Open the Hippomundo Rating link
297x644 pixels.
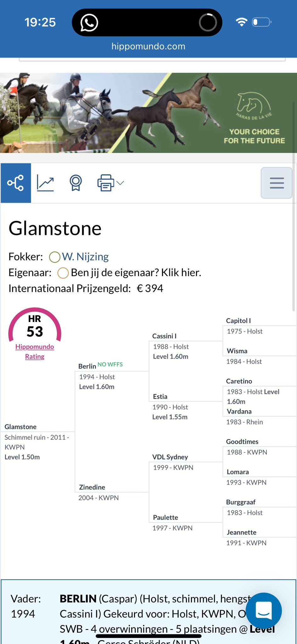(x=35, y=352)
